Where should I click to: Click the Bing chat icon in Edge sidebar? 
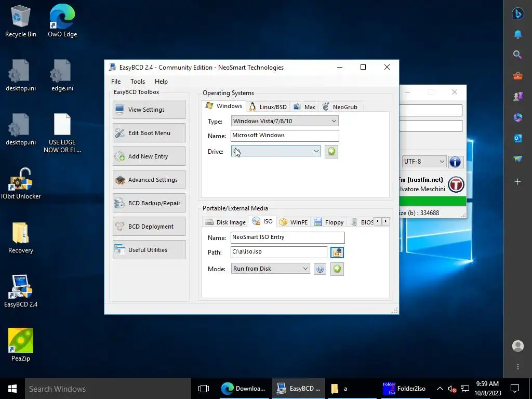[x=518, y=14]
